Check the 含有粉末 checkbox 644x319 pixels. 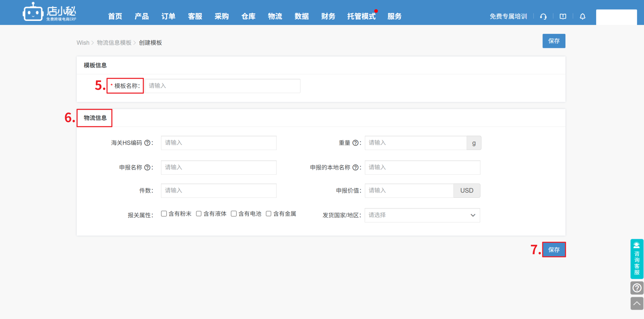[164, 214]
